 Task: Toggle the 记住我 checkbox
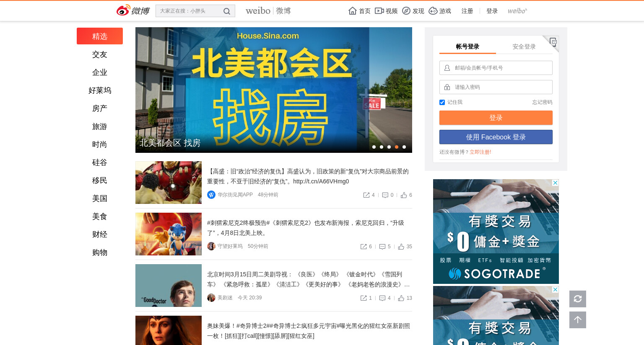coord(442,102)
